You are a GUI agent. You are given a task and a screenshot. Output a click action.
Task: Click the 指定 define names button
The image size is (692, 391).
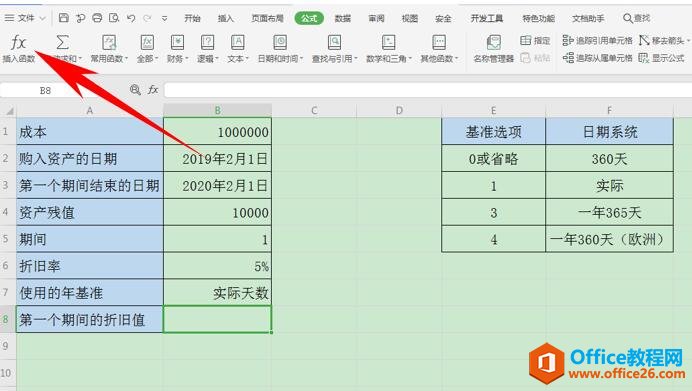pyautogui.click(x=535, y=41)
